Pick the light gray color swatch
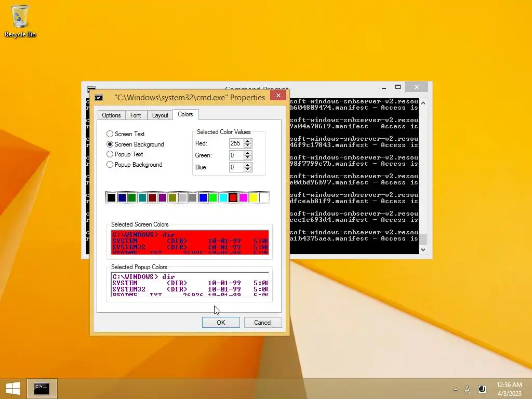Screen dimensions: 532x399 tap(182, 198)
